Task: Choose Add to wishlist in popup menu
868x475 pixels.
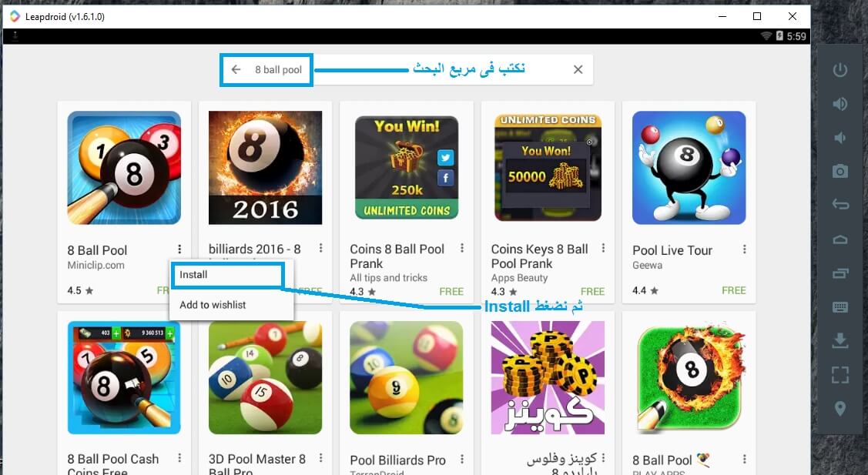Action: coord(213,305)
